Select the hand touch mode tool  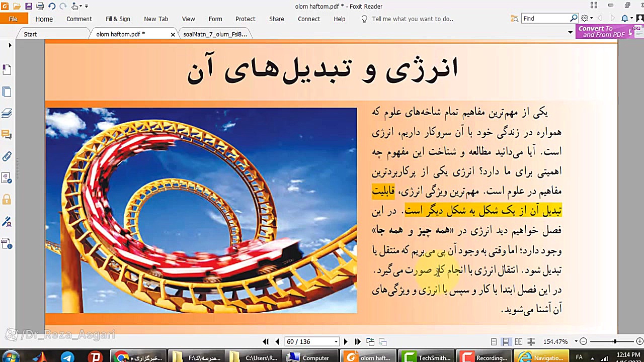tap(75, 6)
